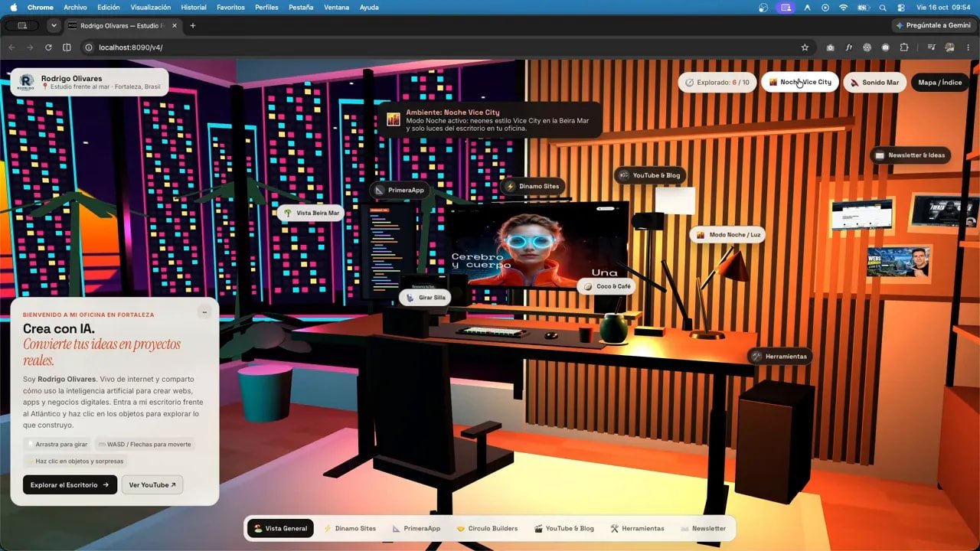The image size is (980, 551).
Task: Open the Historial menu
Action: (194, 7)
